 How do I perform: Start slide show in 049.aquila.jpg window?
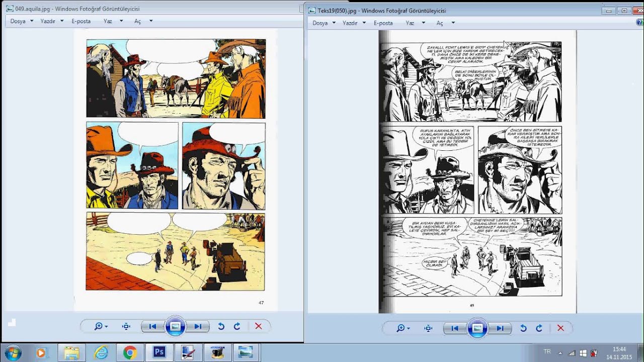click(175, 326)
